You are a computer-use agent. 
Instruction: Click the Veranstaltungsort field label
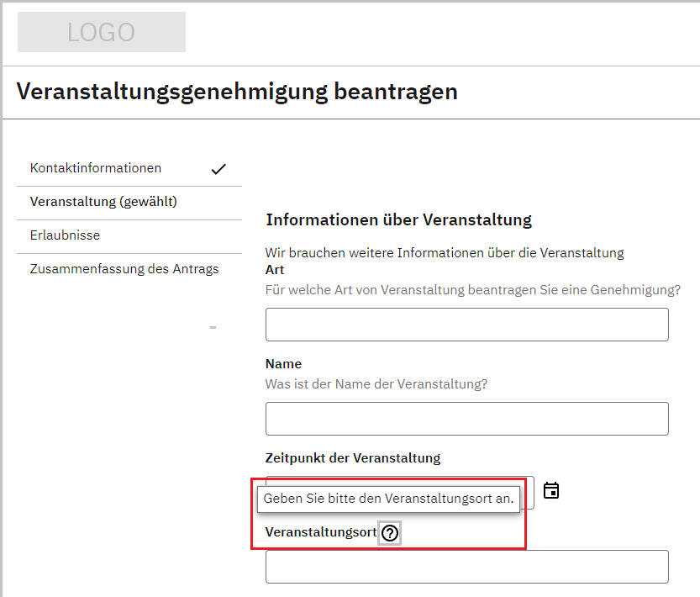[320, 532]
